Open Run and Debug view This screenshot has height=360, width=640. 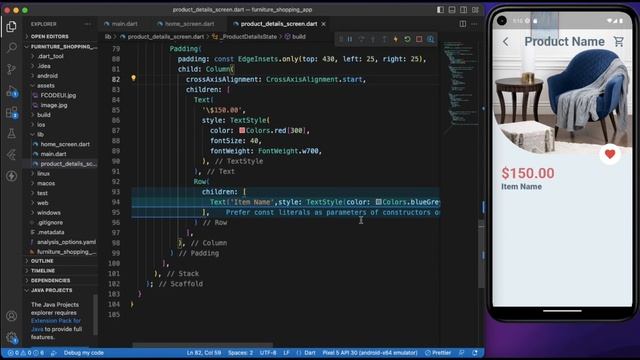coord(11,91)
